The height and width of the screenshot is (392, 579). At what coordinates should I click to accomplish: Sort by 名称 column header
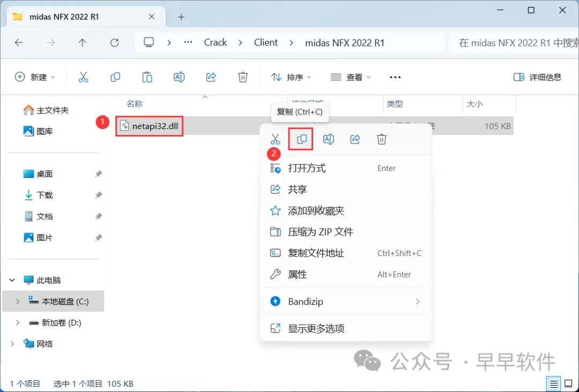pyautogui.click(x=135, y=104)
